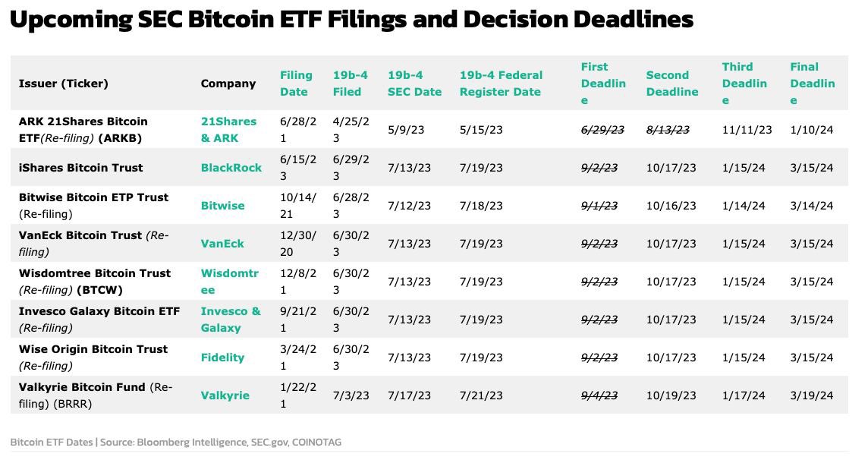
Task: Click the Invesco & Galaxy company link
Action: click(x=230, y=320)
